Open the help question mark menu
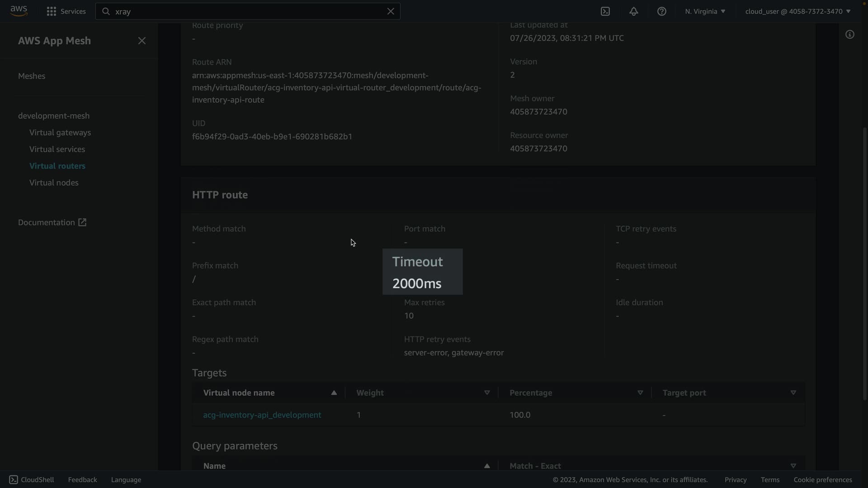 tap(661, 11)
